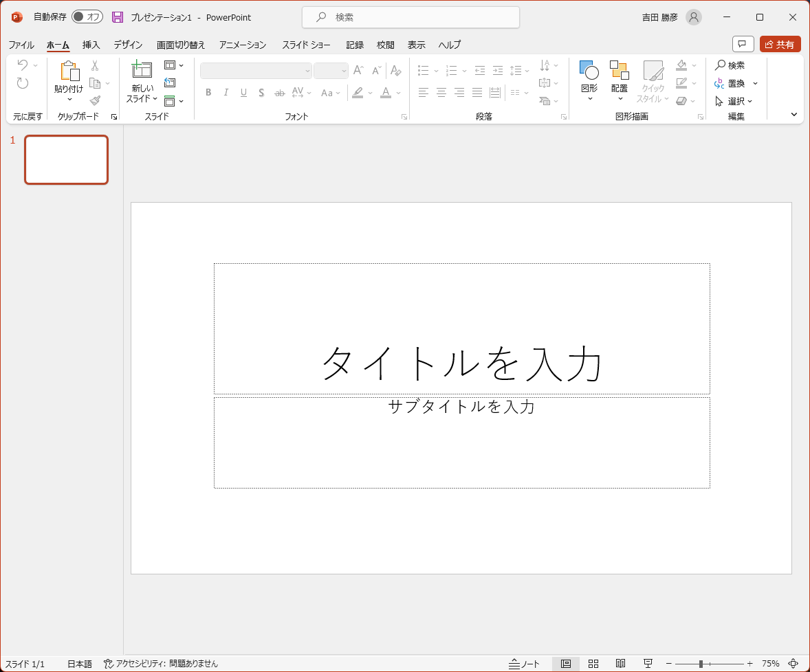Open the デザイン ribbon tab
The height and width of the screenshot is (672, 810).
point(127,45)
